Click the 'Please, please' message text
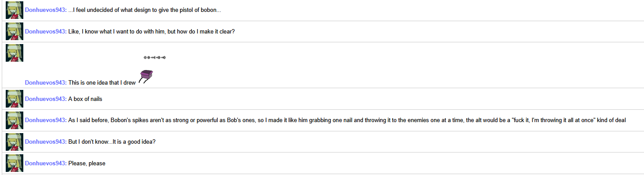 (x=87, y=164)
